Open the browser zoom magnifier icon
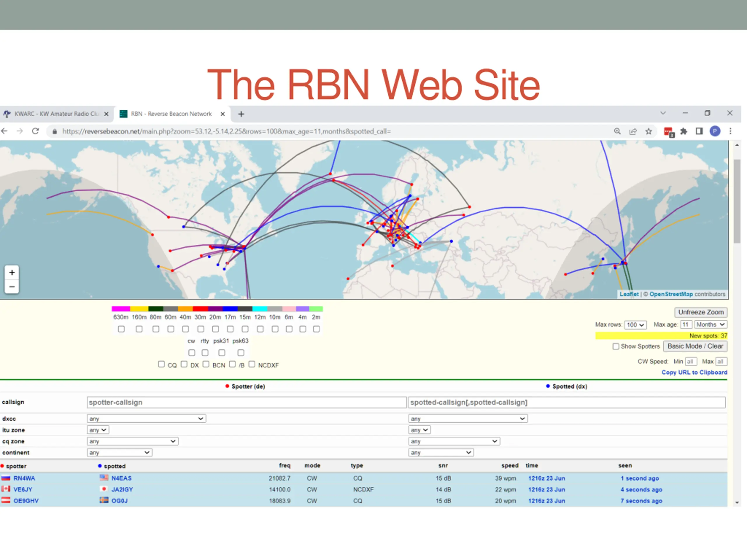This screenshot has width=747, height=560. click(617, 131)
